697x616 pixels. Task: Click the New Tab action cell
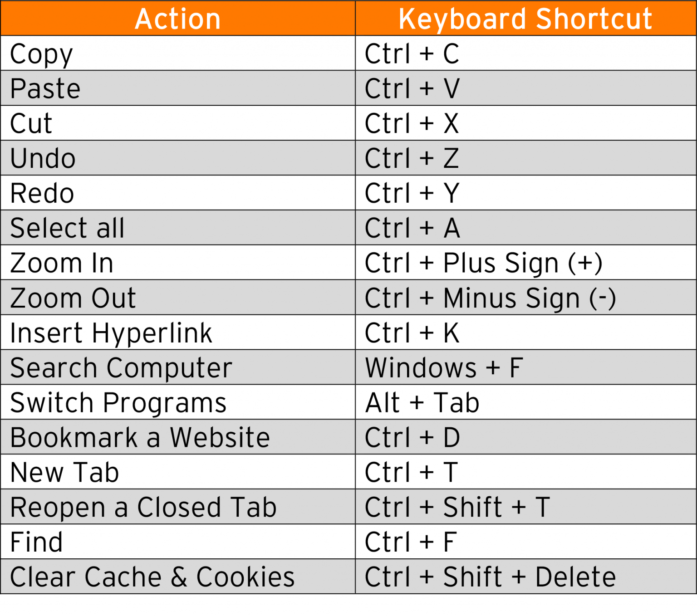tap(65, 472)
